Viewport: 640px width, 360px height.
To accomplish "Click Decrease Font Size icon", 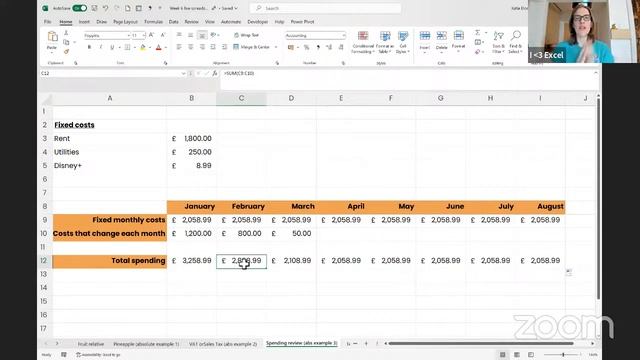I will tap(163, 36).
